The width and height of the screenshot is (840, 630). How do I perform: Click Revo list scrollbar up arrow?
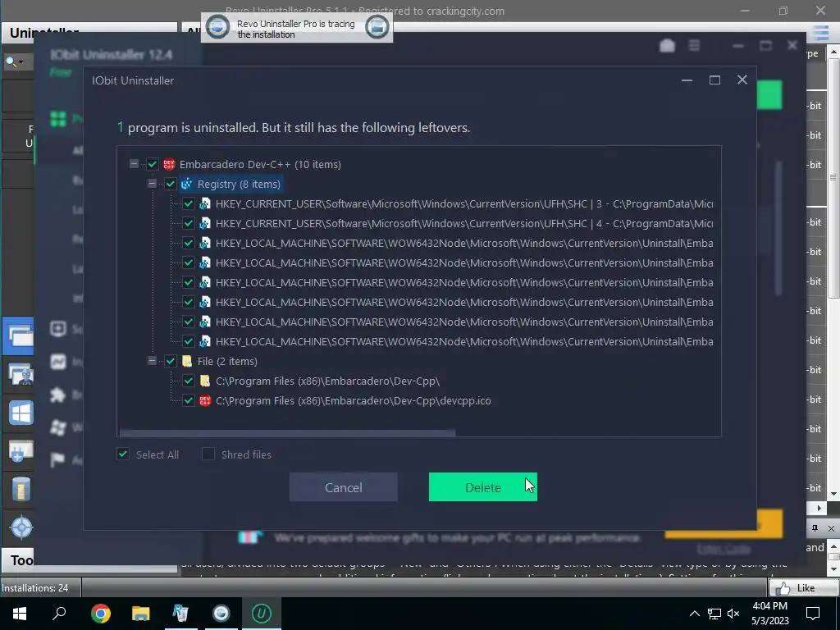833,52
